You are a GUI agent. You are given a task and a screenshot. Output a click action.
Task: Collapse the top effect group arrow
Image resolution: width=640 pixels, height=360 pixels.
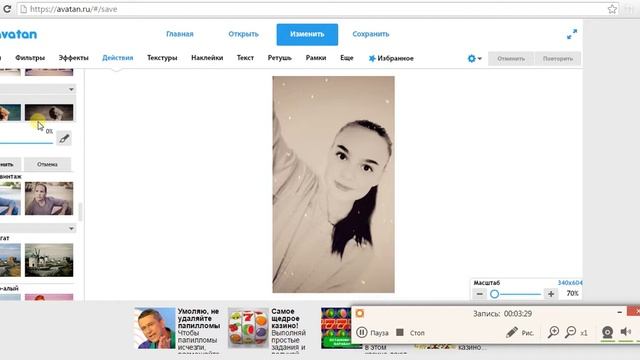click(71, 89)
